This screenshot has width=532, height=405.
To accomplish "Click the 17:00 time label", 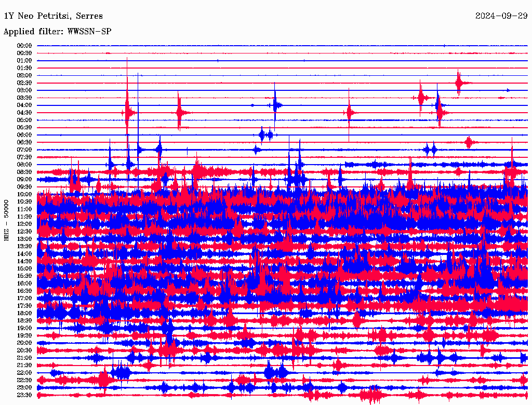I will tap(24, 299).
